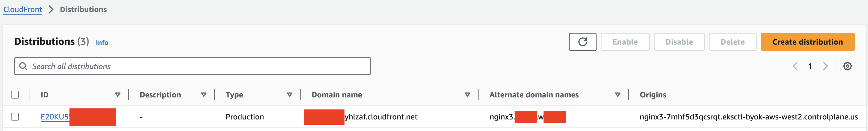
Task: Sort by Description column arrow
Action: coord(204,95)
